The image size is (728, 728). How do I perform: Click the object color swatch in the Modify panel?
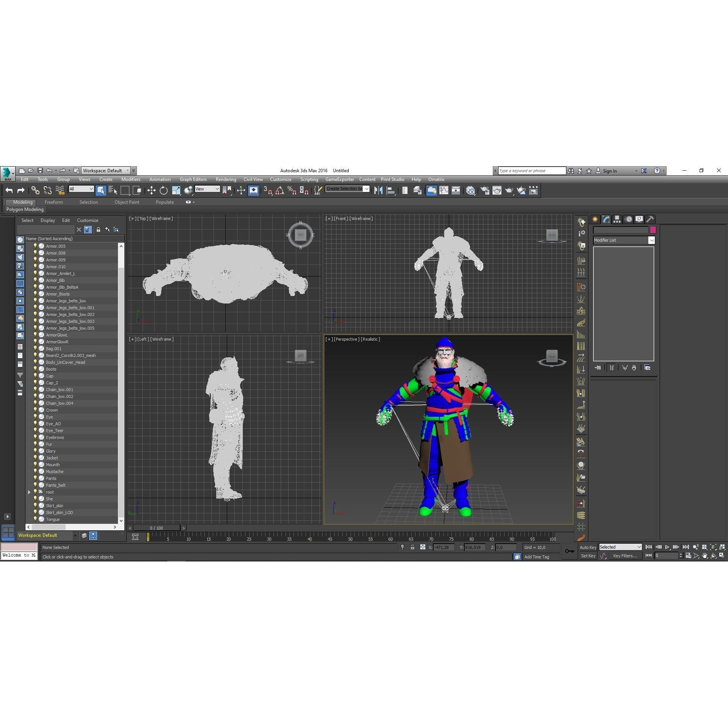653,230
